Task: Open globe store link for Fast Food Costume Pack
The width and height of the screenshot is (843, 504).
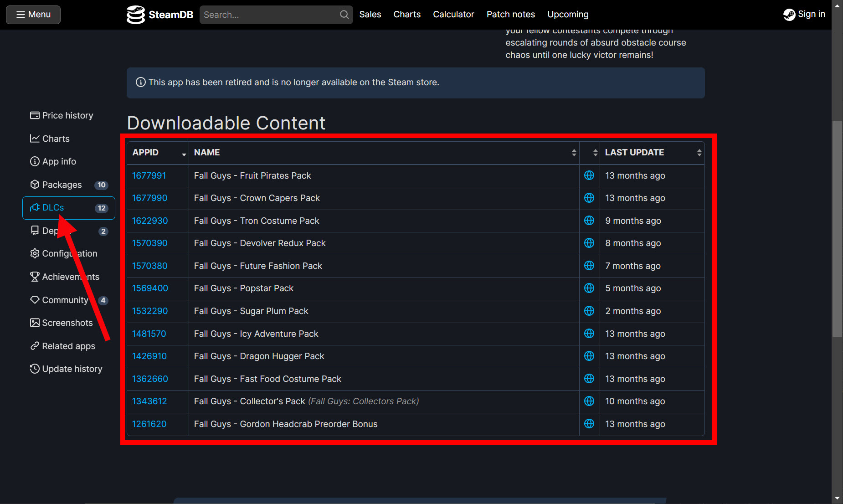Action: [x=589, y=379]
